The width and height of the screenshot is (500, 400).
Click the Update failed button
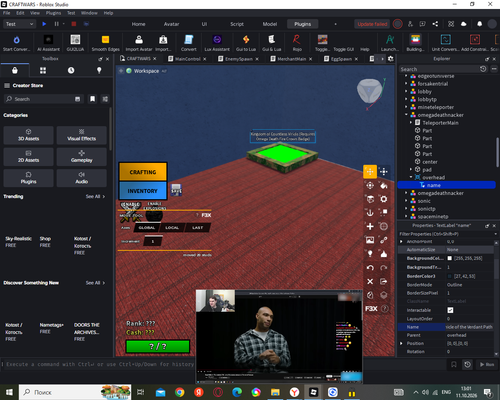point(372,24)
